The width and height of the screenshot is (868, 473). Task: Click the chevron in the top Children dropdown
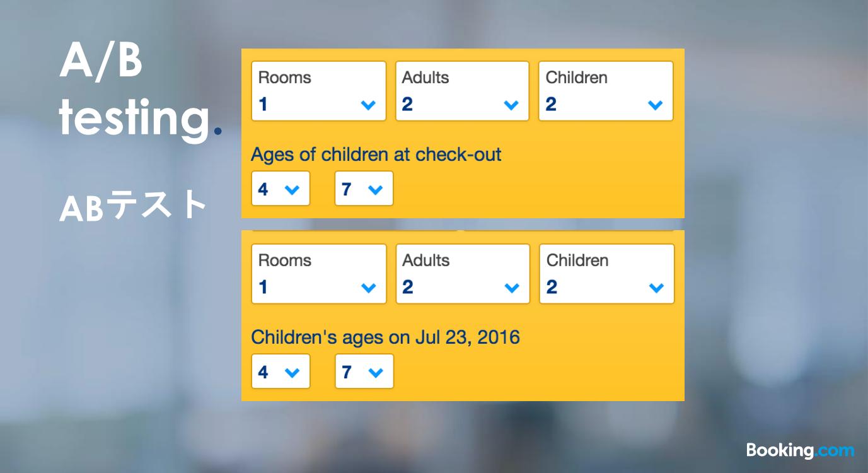[656, 105]
